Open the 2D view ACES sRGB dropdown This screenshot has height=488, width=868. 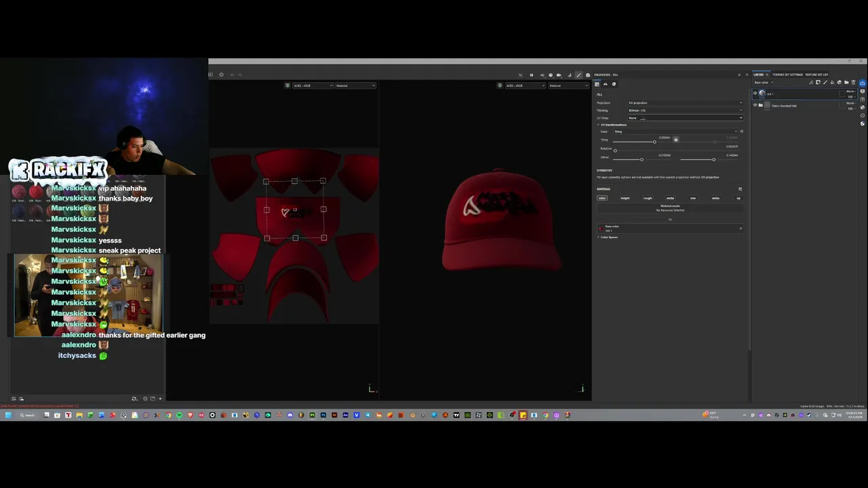[313, 85]
